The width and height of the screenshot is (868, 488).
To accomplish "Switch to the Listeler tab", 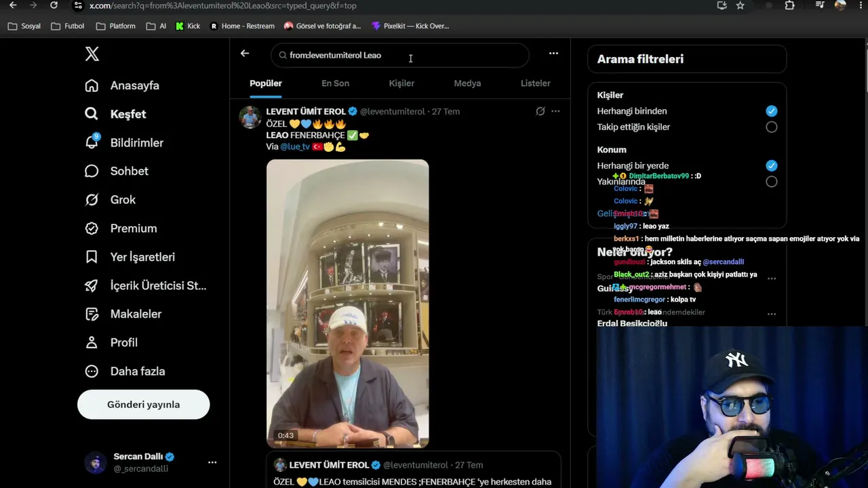I will [x=536, y=83].
